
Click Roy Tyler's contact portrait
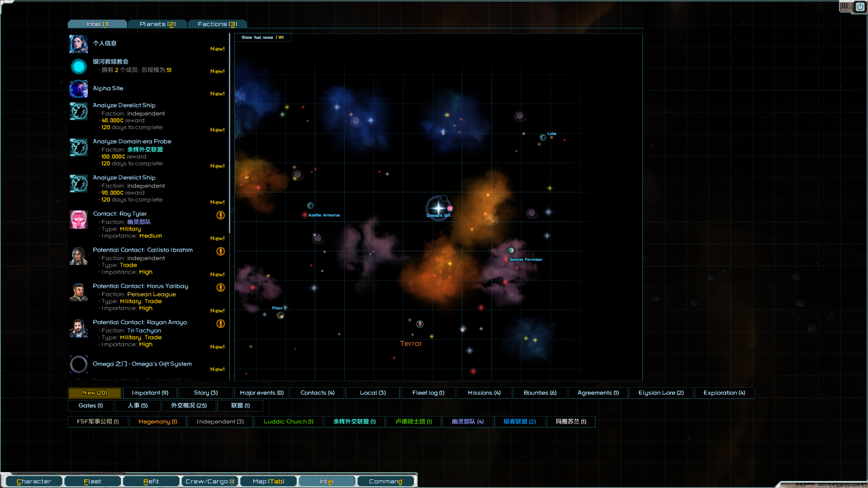pos(79,220)
